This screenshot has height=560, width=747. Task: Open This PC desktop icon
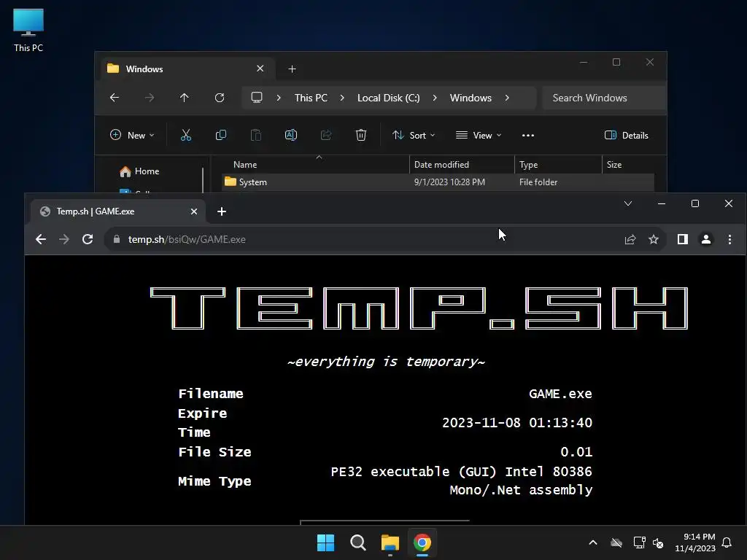(28, 31)
